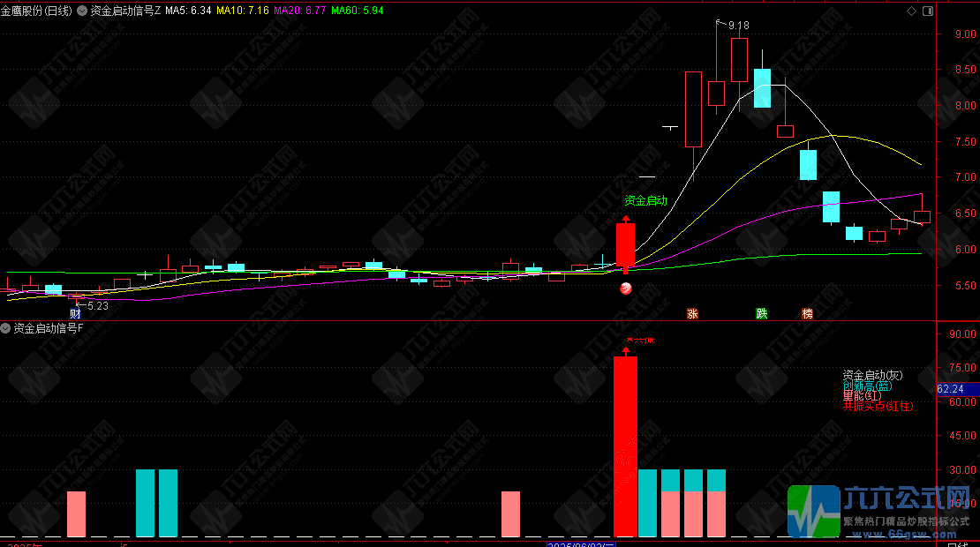Screen dimensions: 980x547
Task: Click the 90.00 sub-chart axis label
Action: [x=962, y=334]
